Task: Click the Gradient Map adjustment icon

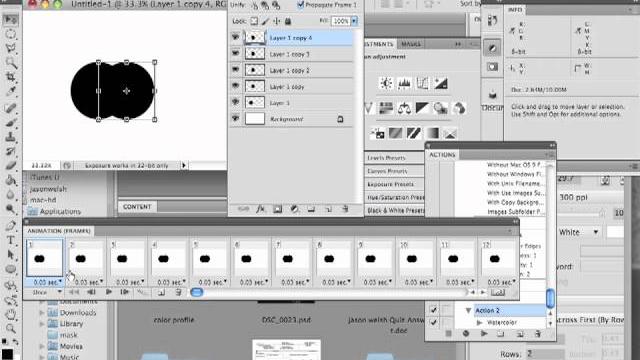Action: (x=432, y=133)
